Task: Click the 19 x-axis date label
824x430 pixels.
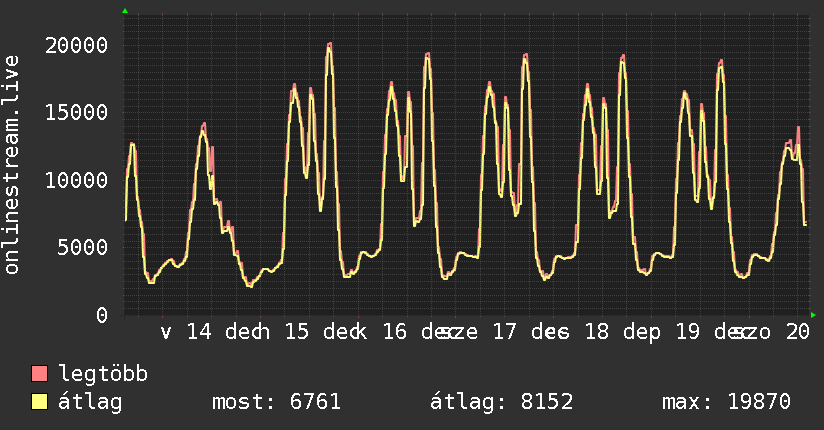Action: (688, 332)
